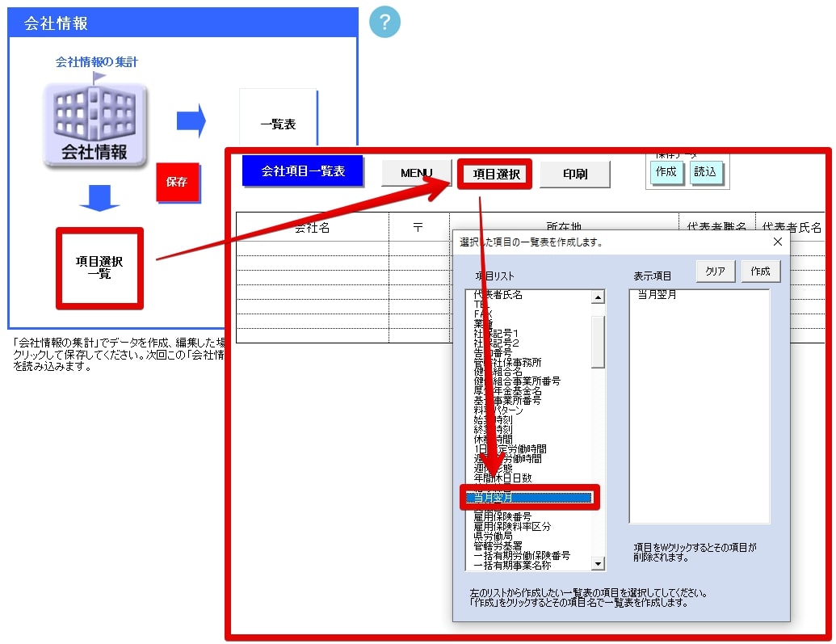Screen dimensions: 836x644
Task: Open the 一覧表 box
Action: (x=278, y=124)
